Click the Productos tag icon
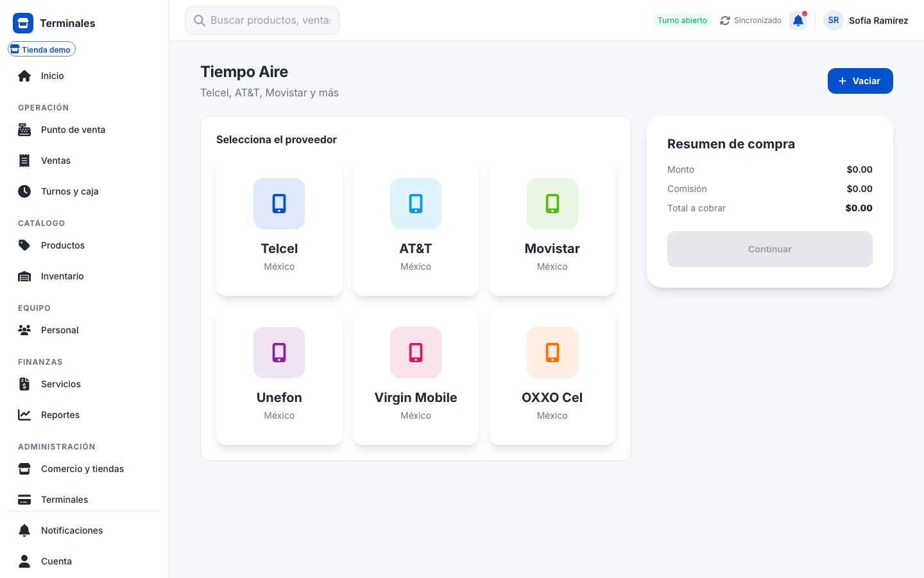 coord(24,245)
